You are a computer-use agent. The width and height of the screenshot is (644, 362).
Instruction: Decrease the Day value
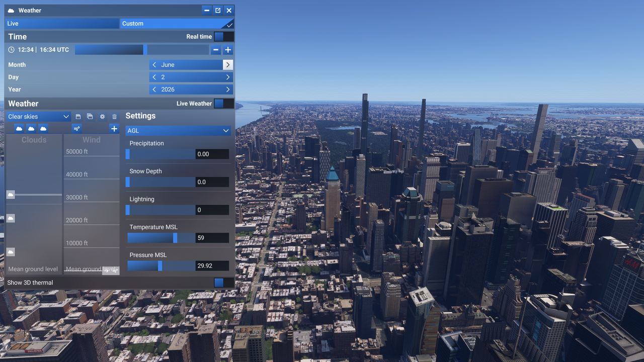[x=154, y=77]
